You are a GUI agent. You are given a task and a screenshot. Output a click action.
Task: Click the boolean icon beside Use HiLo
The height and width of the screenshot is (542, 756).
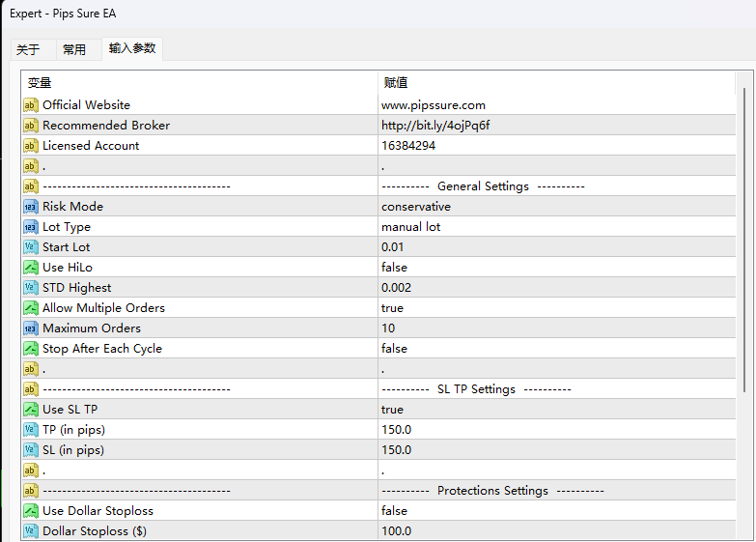[31, 268]
